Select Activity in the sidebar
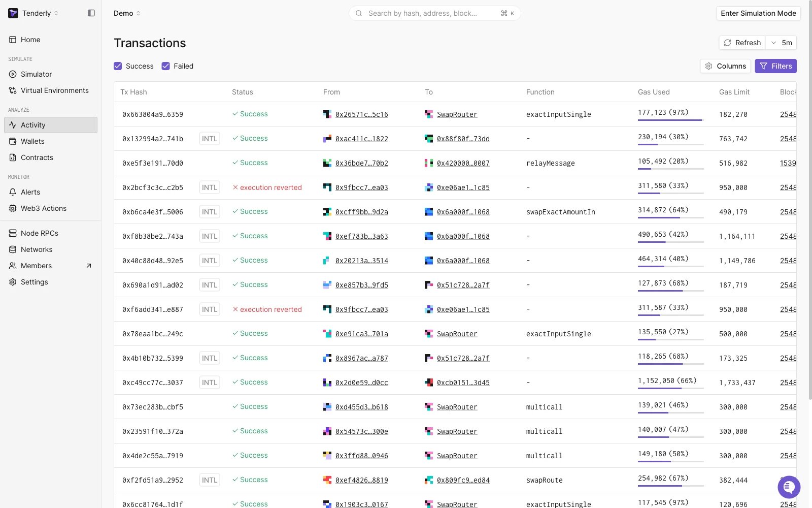Screen dimensions: 812x508 51,125
